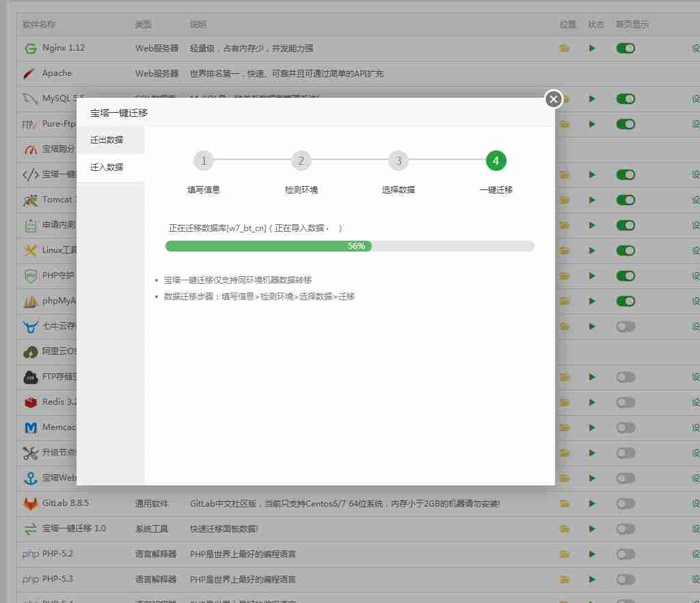
Task: Enable the homepage display toggle for Redis 3.2
Action: point(625,402)
